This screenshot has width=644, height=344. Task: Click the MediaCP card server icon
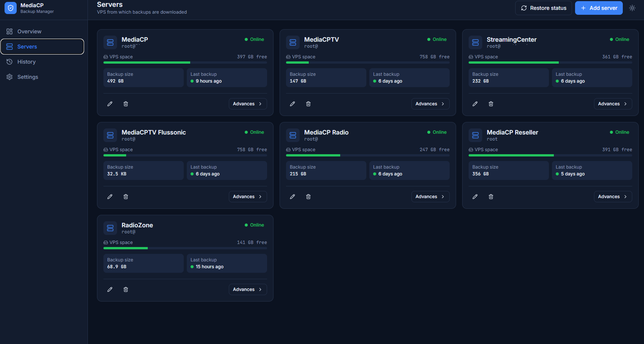pos(110,42)
